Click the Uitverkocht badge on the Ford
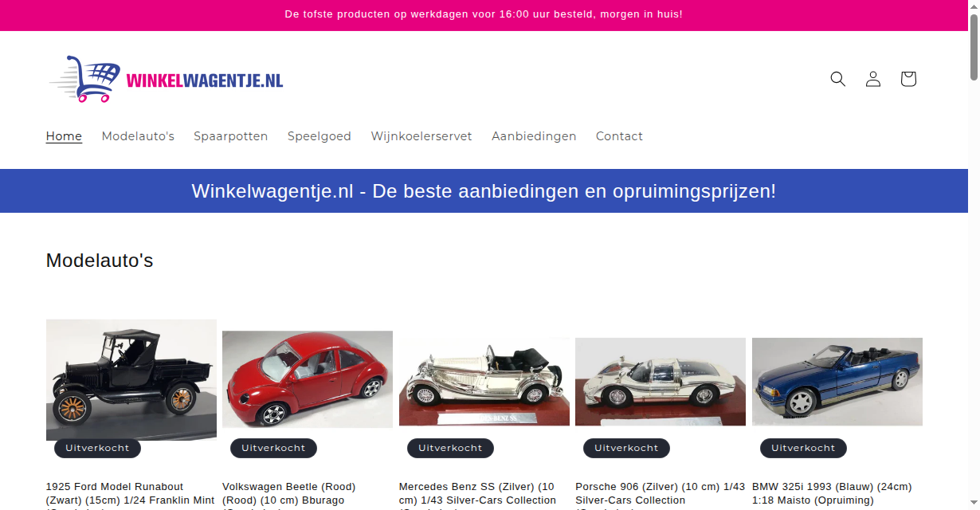This screenshot has width=980, height=510. (x=97, y=448)
